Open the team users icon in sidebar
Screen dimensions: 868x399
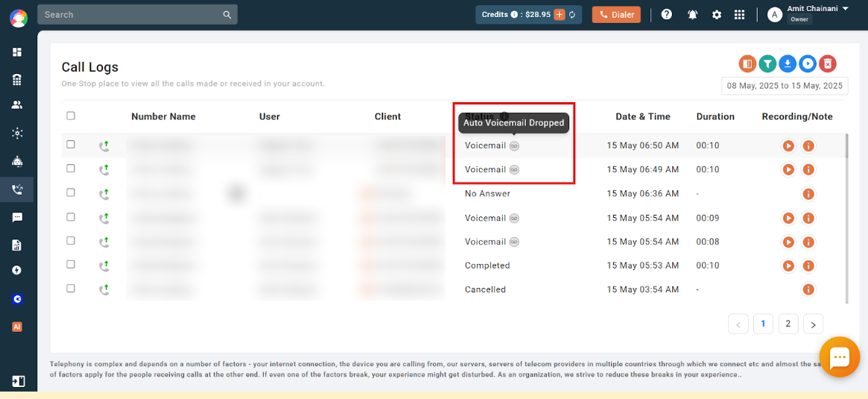(17, 105)
